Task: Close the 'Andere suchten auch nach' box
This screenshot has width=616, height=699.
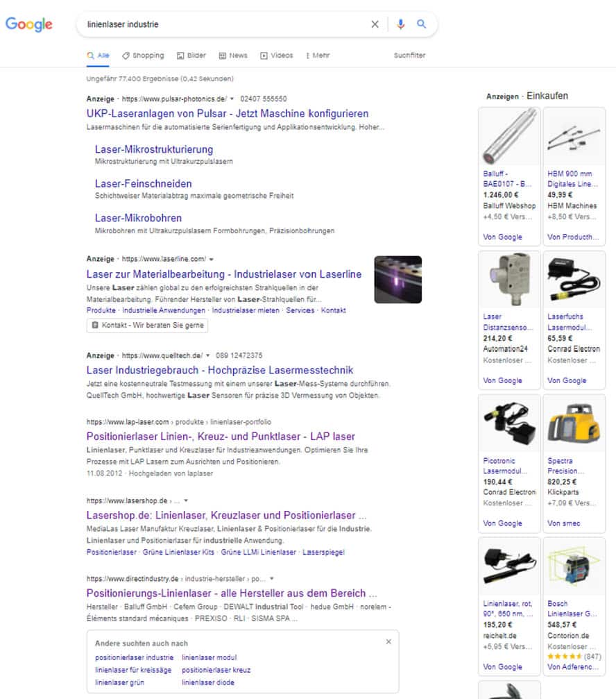Action: [x=388, y=641]
